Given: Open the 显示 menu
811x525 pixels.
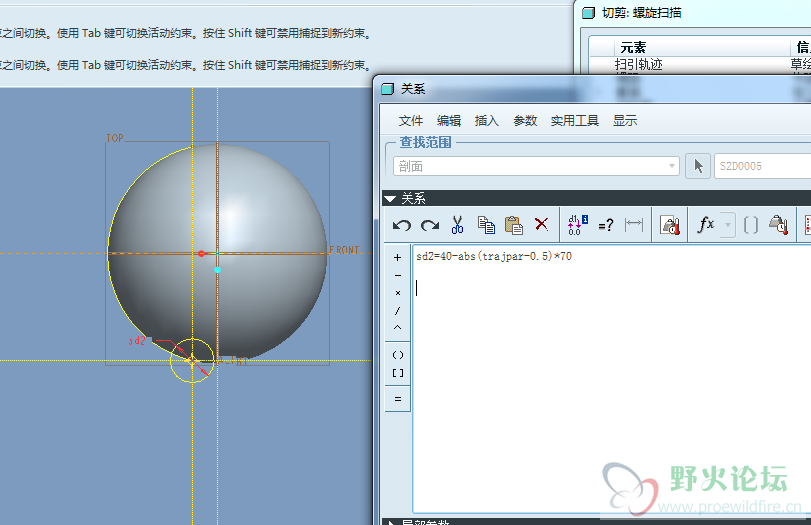Looking at the screenshot, I should [625, 121].
